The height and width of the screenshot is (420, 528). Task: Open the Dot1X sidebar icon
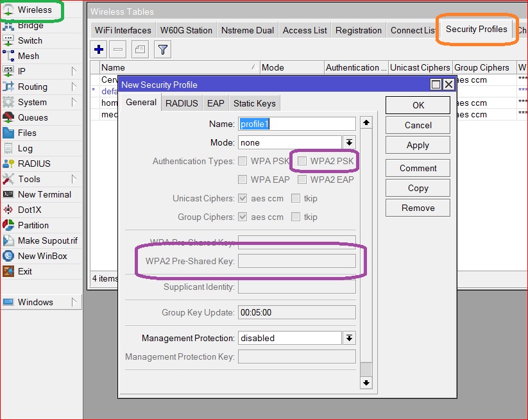point(8,210)
